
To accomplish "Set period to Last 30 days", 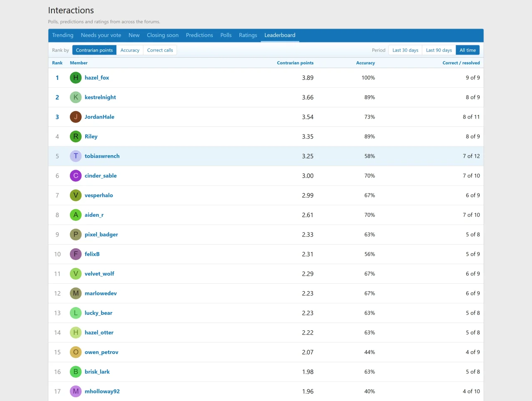I will click(x=405, y=50).
